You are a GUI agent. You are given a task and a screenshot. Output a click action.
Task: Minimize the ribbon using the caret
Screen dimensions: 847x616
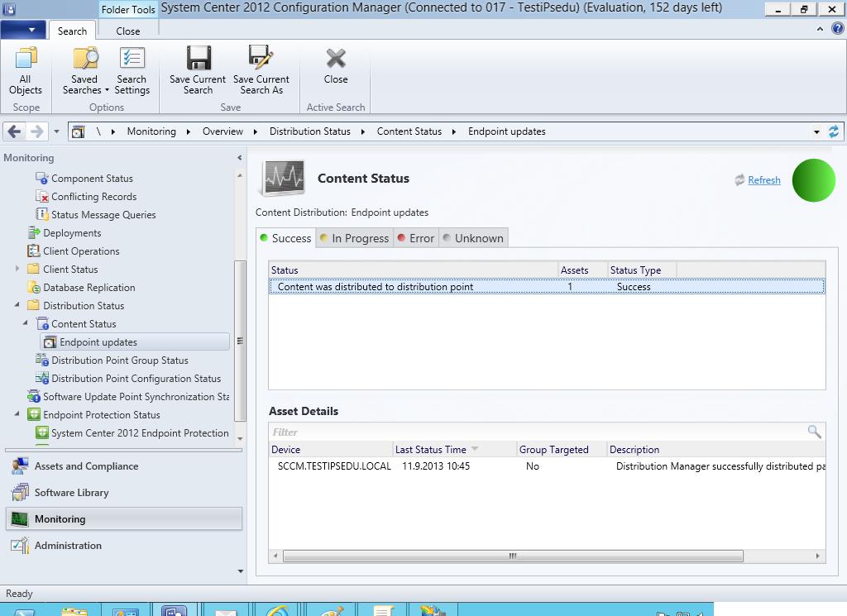click(x=820, y=29)
